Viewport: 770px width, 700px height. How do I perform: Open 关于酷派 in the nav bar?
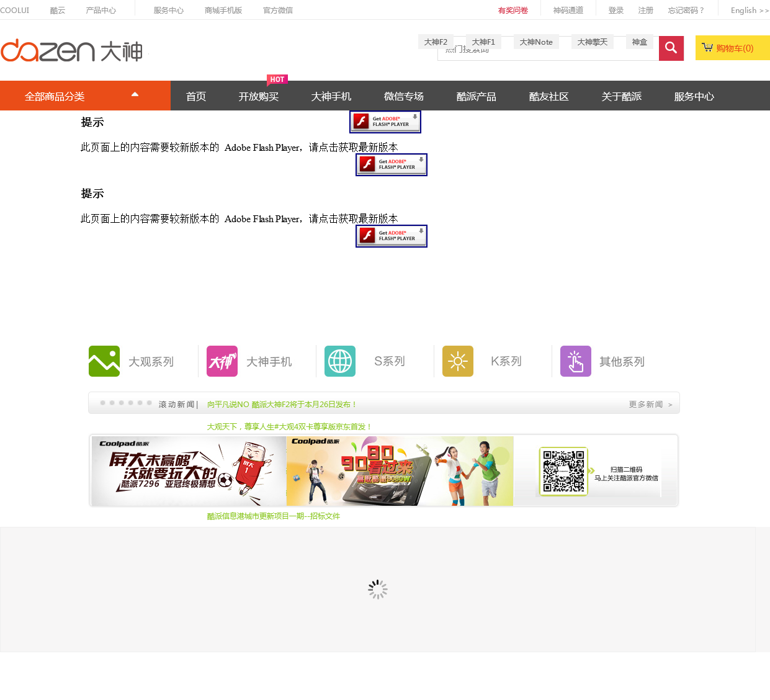point(622,96)
